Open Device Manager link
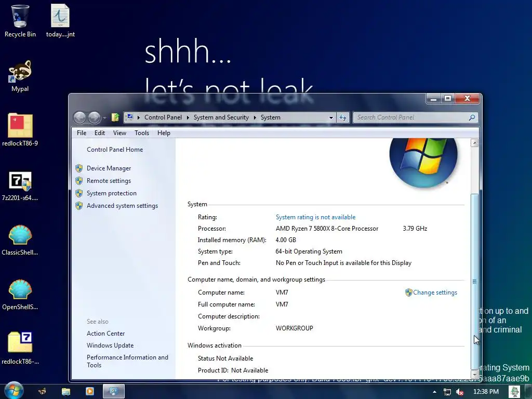The width and height of the screenshot is (532, 399). pyautogui.click(x=109, y=168)
